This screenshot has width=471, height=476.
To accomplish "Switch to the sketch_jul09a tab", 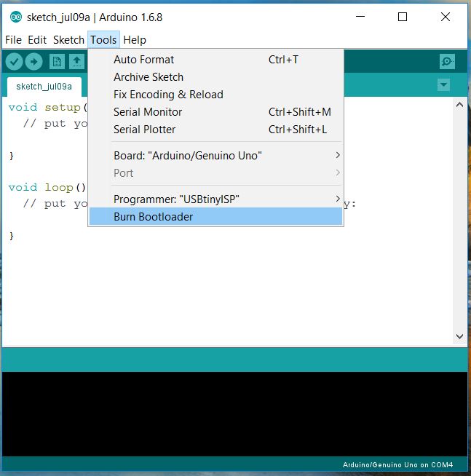I will tap(44, 87).
